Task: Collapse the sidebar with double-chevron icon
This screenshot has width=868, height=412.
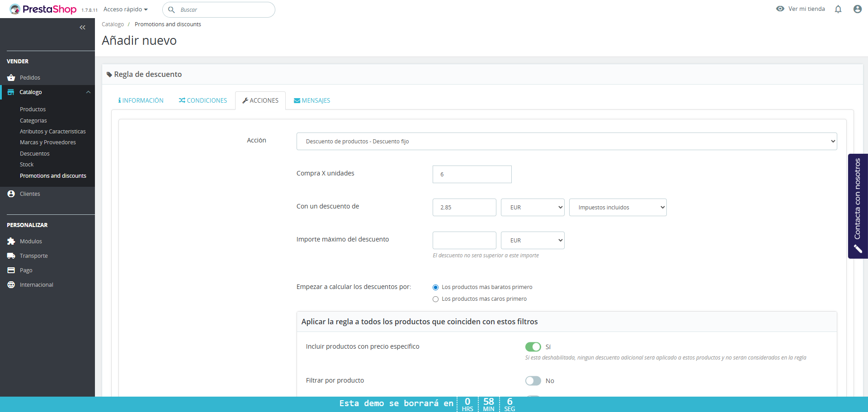Action: coord(82,28)
